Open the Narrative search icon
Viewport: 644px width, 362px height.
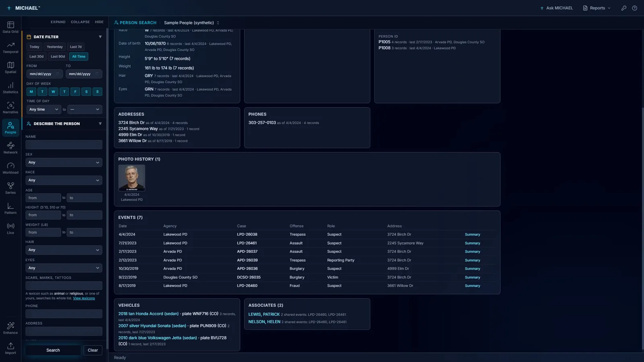click(10, 108)
